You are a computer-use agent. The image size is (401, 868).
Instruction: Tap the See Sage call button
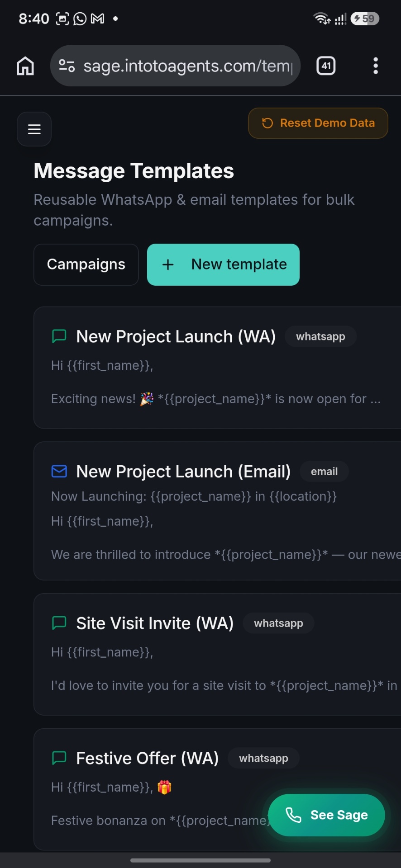pyautogui.click(x=326, y=815)
